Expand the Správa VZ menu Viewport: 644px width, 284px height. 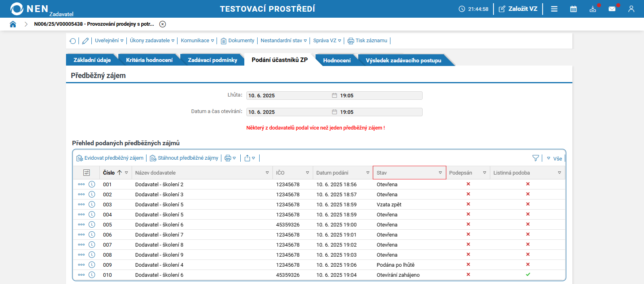click(327, 41)
